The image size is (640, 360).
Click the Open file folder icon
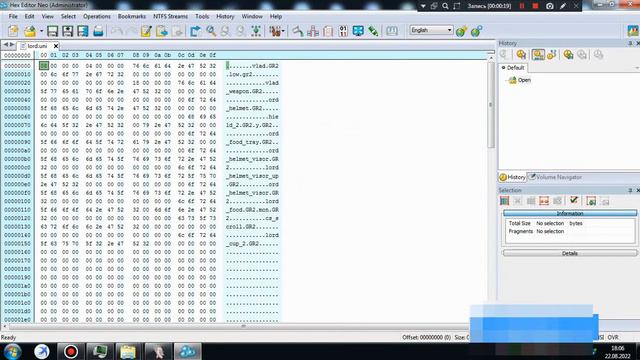(x=30, y=31)
